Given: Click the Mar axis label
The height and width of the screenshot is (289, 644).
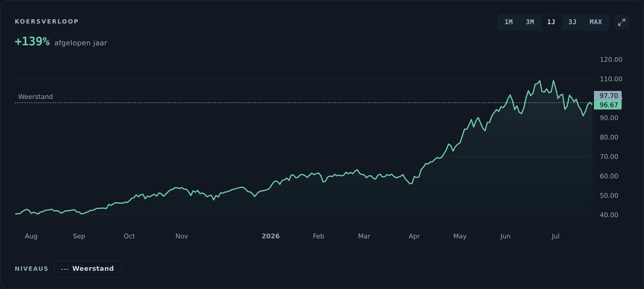Looking at the screenshot, I should (x=364, y=236).
